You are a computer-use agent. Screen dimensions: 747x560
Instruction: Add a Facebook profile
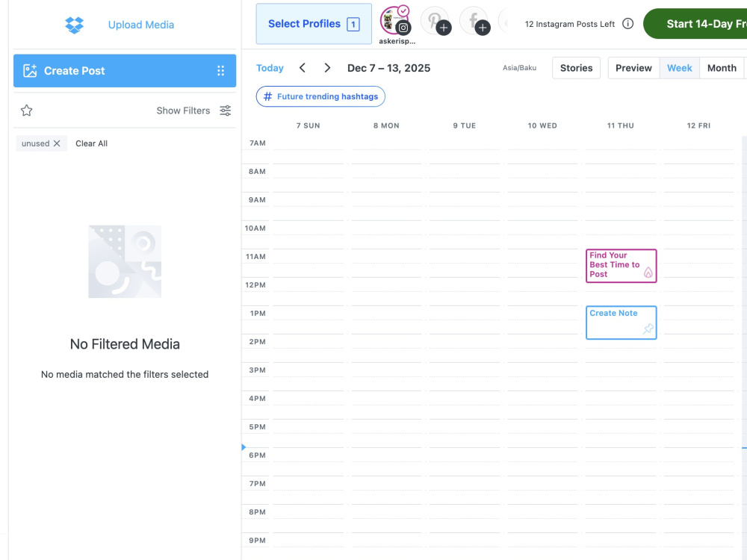475,21
